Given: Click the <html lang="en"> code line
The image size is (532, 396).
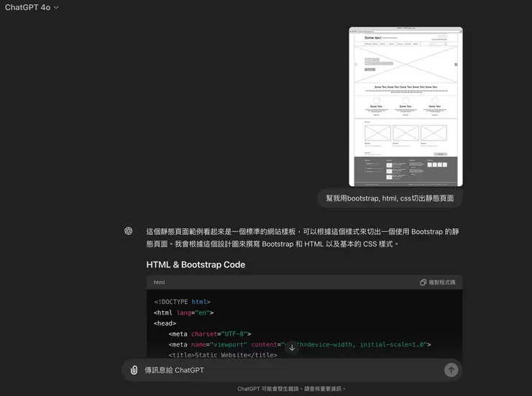Looking at the screenshot, I should [183, 313].
